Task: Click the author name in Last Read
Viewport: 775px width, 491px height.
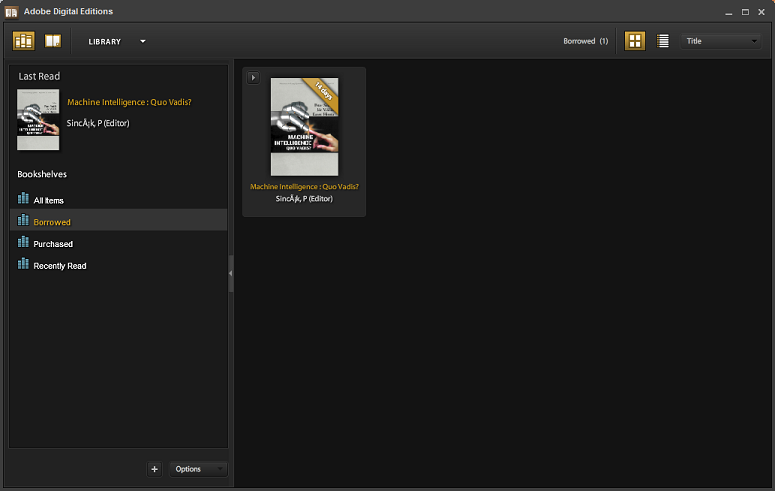Action: [x=98, y=123]
